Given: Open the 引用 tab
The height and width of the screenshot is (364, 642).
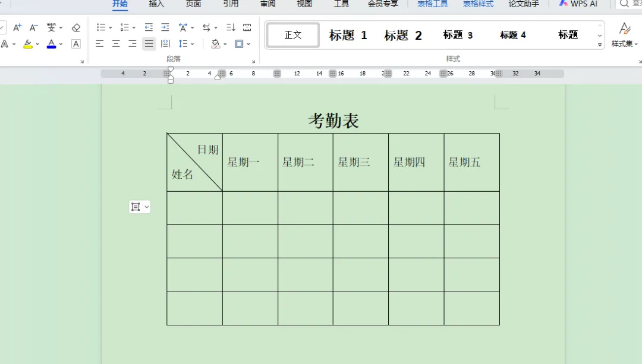Looking at the screenshot, I should [231, 4].
